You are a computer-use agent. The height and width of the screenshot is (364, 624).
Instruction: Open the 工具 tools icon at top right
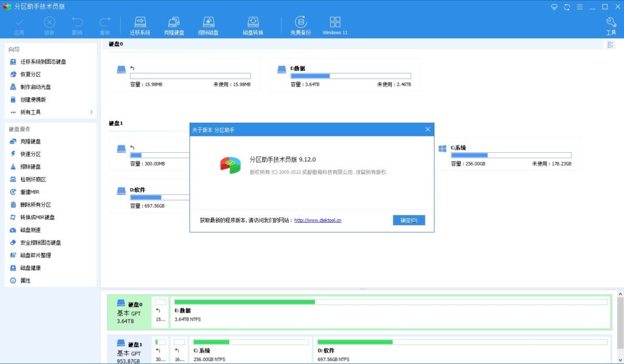(x=610, y=23)
